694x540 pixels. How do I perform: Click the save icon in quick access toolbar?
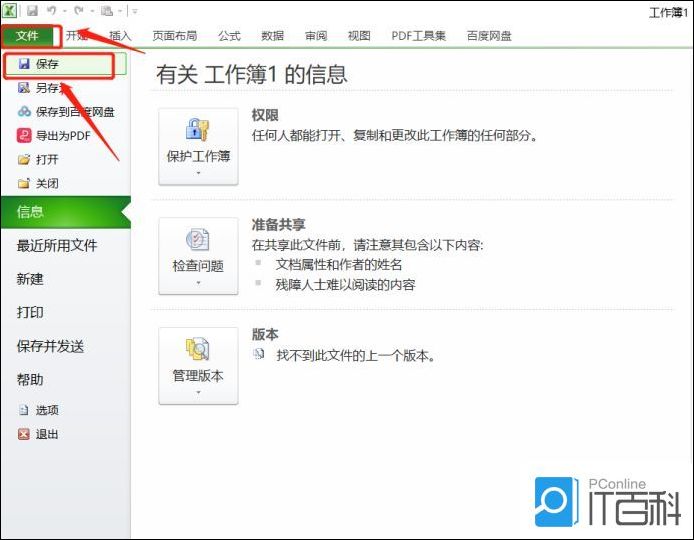32,10
